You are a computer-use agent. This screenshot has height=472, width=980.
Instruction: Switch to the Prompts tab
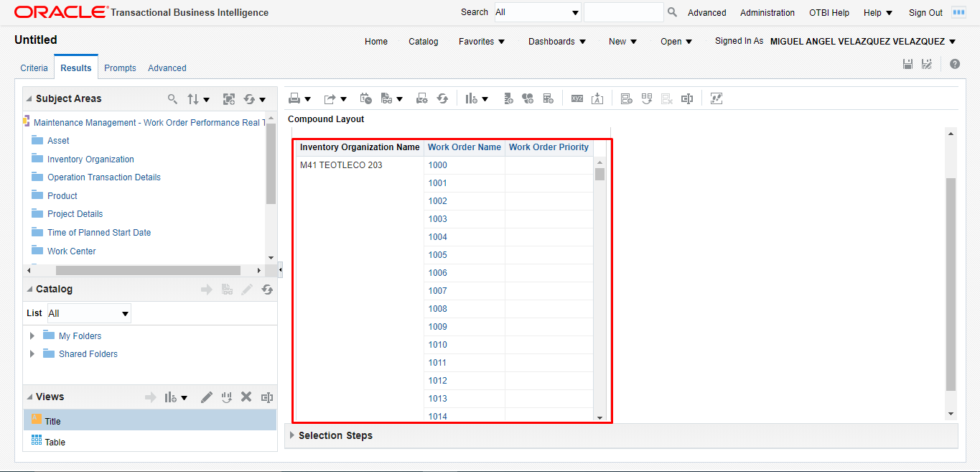tap(120, 68)
